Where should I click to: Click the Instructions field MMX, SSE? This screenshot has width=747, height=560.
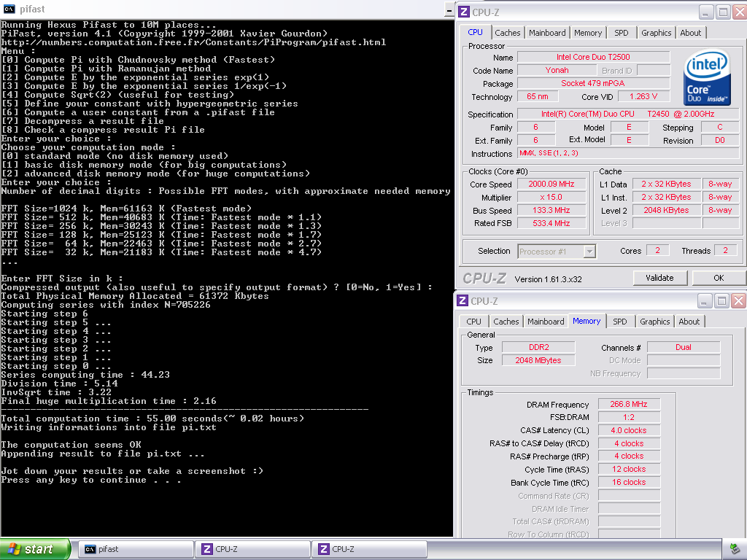pos(628,153)
